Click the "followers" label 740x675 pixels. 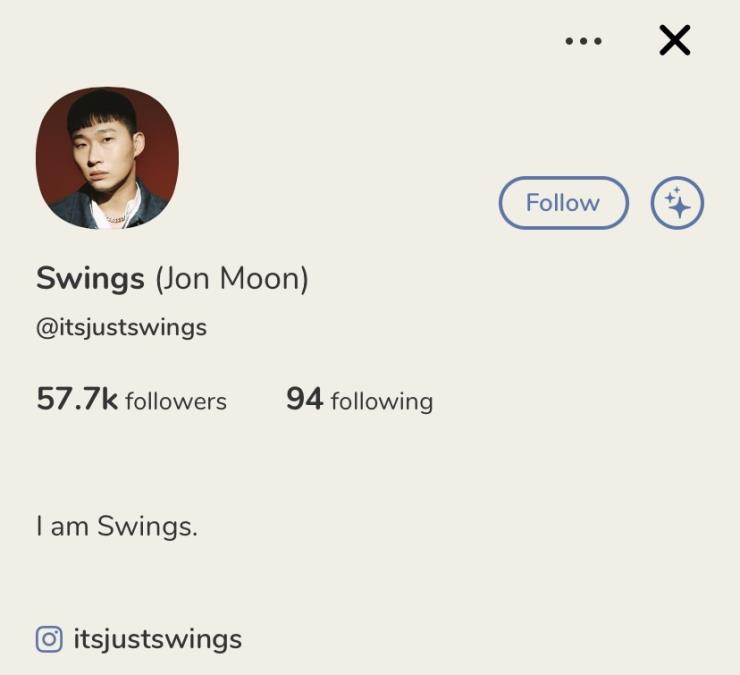pyautogui.click(x=176, y=401)
